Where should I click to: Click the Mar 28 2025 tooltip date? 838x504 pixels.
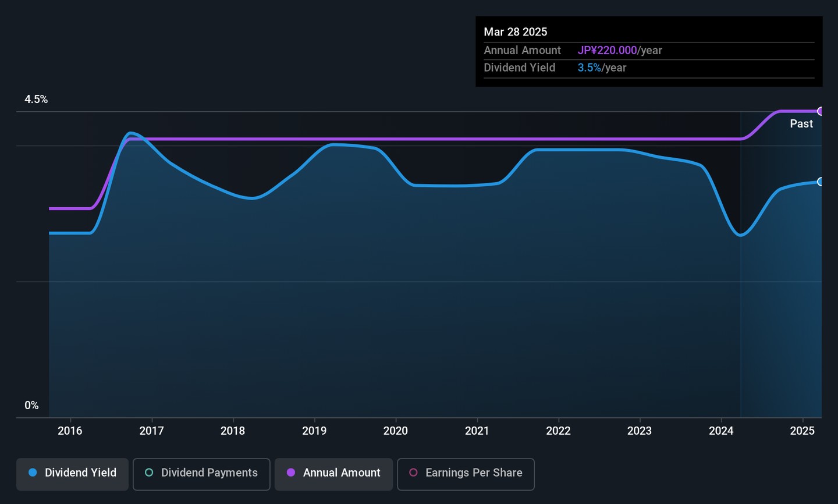[x=516, y=32]
